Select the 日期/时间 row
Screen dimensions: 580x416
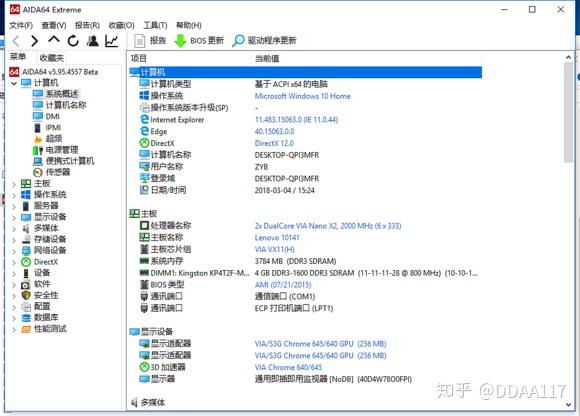306,190
